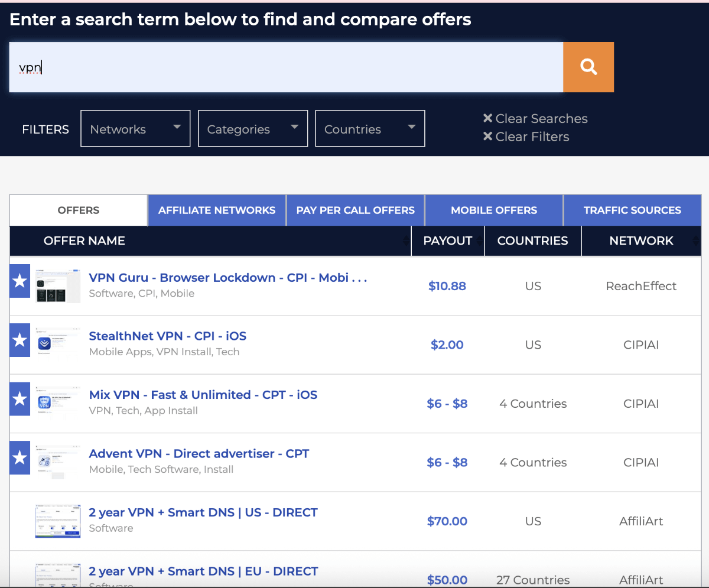709x588 pixels.
Task: Click the orange search magnifier button
Action: pyautogui.click(x=588, y=67)
